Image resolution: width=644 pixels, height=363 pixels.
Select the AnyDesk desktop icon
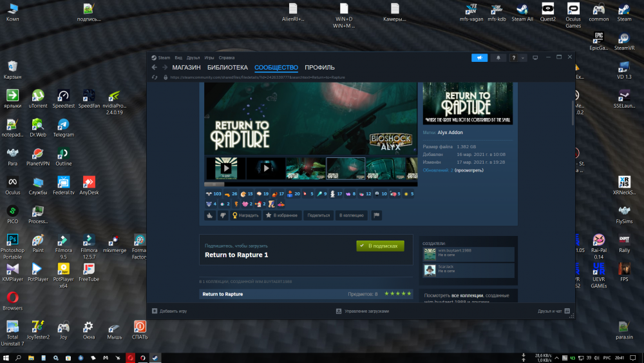89,186
